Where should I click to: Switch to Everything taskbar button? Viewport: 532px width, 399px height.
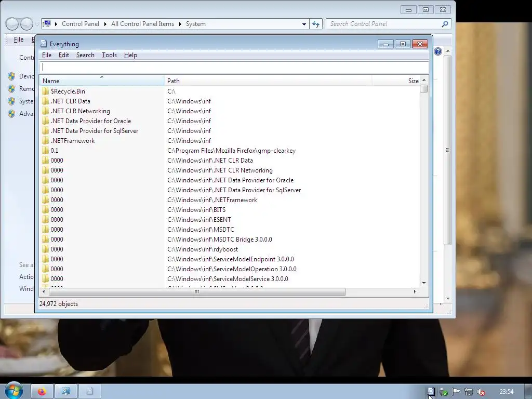point(89,392)
